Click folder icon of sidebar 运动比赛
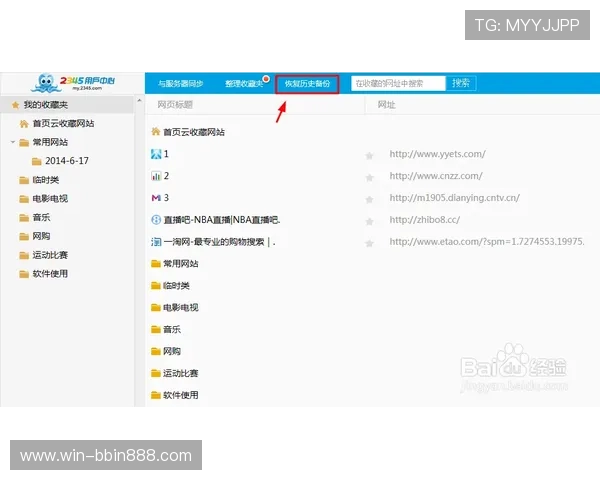 pos(24,255)
